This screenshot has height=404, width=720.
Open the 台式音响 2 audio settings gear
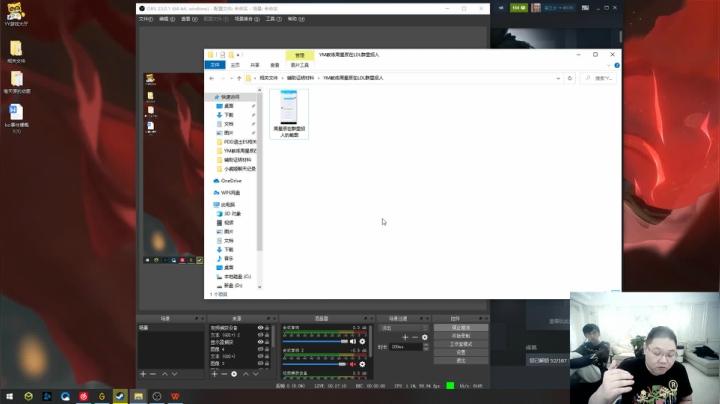(x=362, y=364)
